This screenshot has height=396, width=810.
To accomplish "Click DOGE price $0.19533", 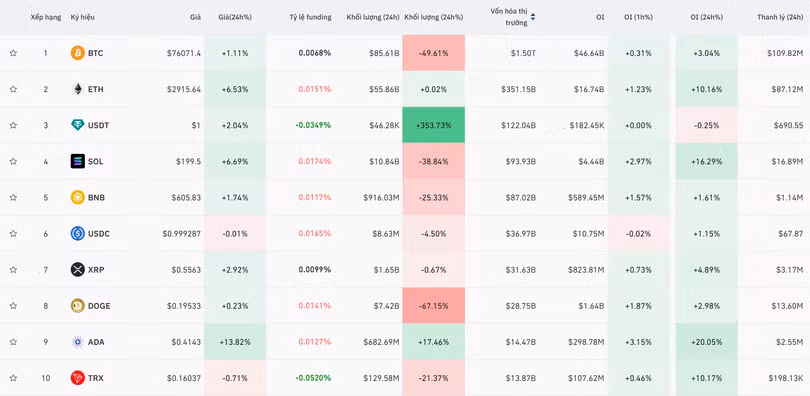I will [184, 306].
